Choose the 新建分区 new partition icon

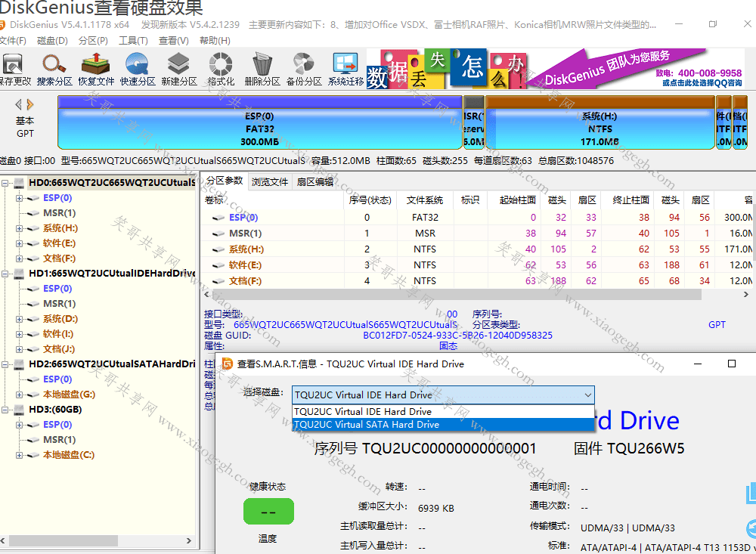click(178, 64)
